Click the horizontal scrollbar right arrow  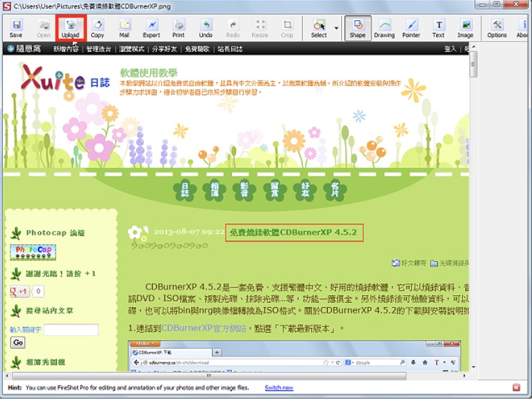point(465,376)
